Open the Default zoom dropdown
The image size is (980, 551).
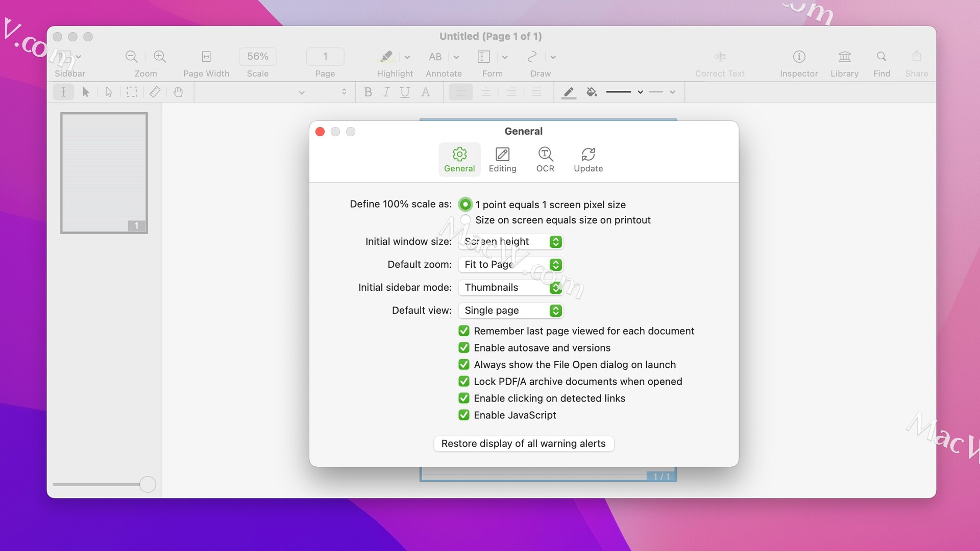click(x=510, y=264)
